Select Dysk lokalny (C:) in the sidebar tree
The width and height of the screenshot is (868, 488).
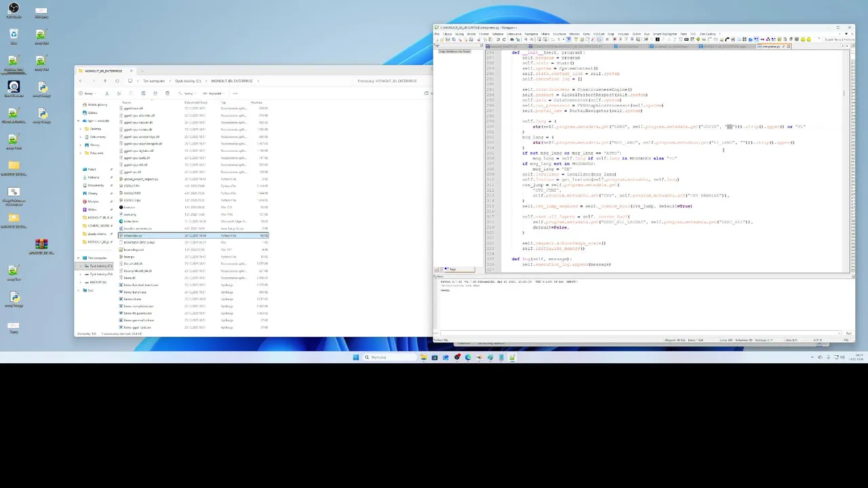[95, 266]
